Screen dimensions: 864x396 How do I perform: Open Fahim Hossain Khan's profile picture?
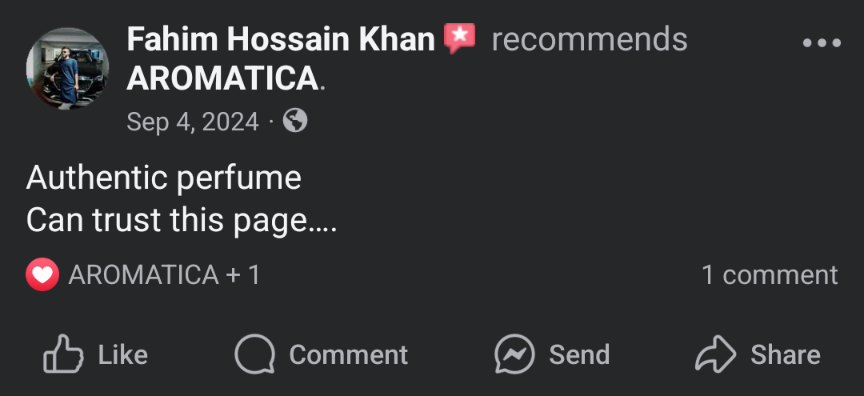click(67, 68)
